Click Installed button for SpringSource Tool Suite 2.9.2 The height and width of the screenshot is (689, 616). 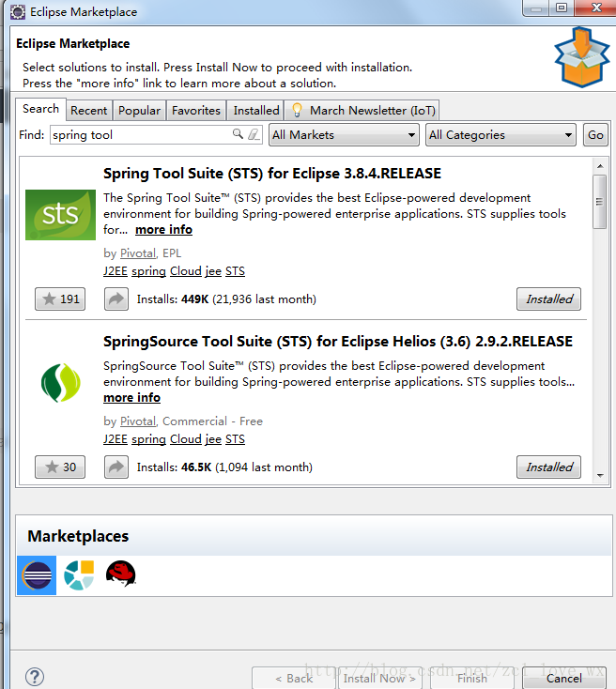point(548,467)
